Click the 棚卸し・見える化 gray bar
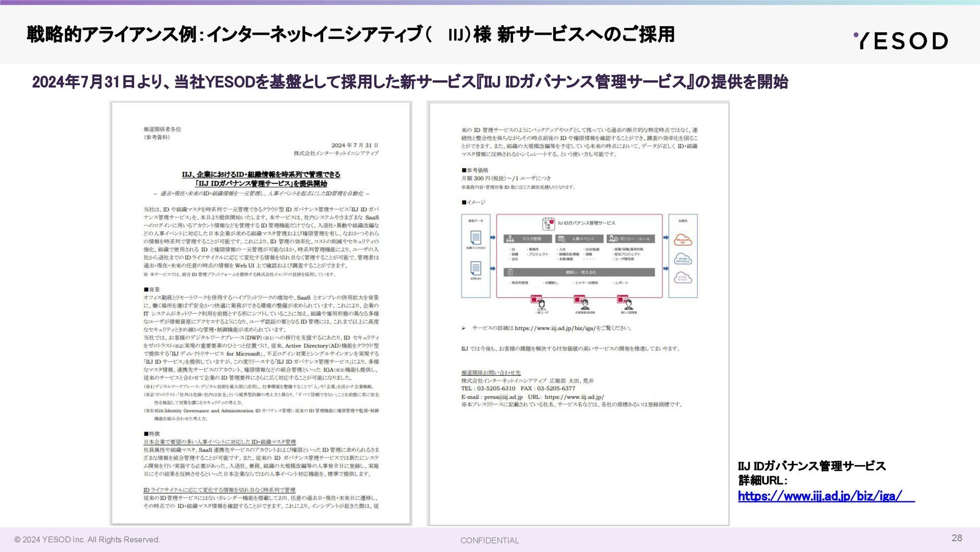The image size is (980, 552). 579,272
